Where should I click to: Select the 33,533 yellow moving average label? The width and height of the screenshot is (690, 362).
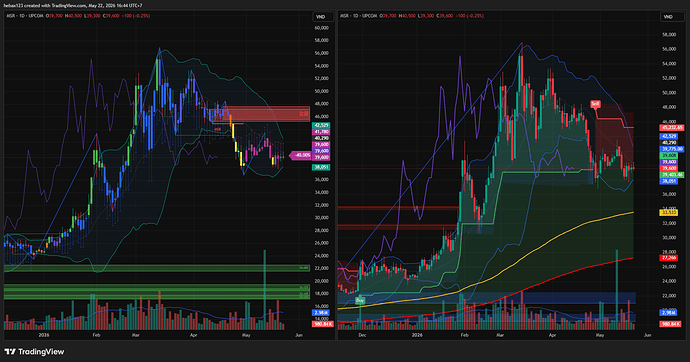point(668,213)
